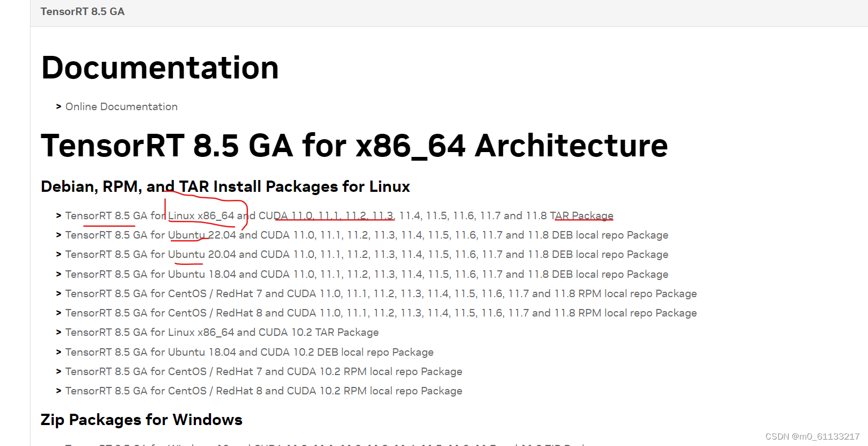
Task: Click the Zip Packages for Windows heading
Action: point(142,420)
